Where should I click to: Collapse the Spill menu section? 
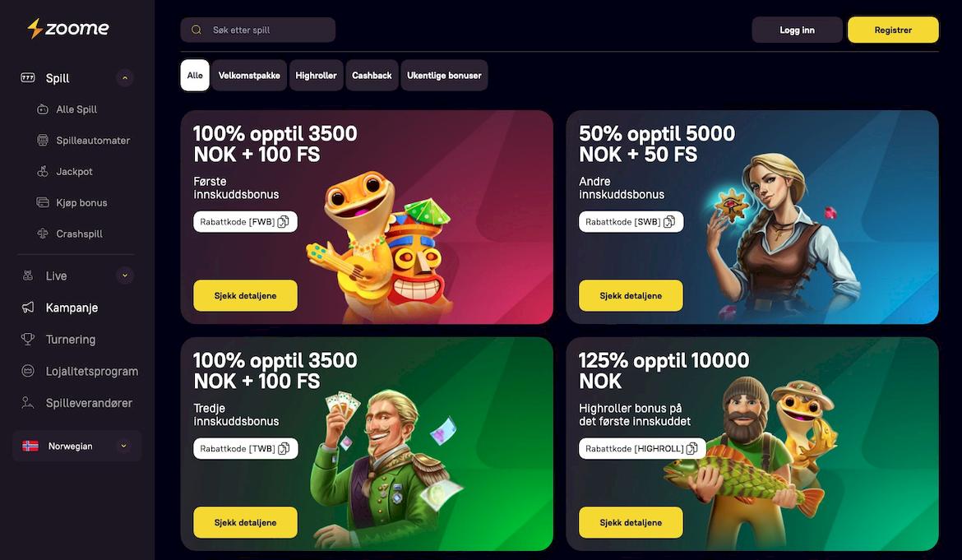125,78
